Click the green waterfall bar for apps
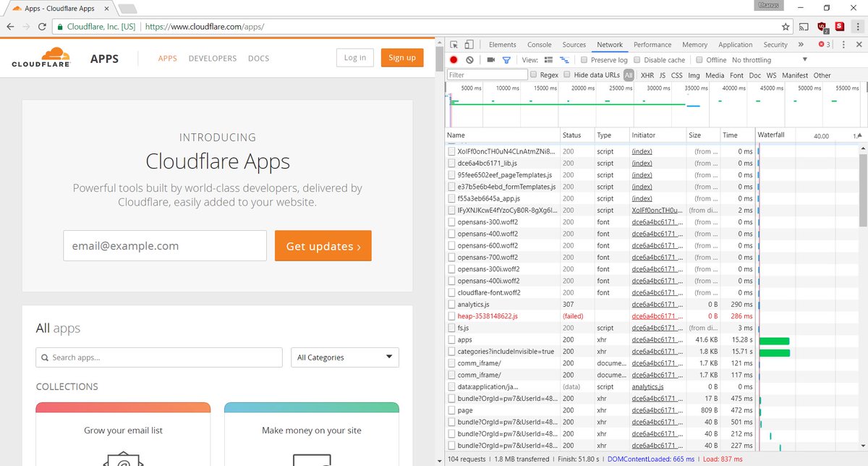868x466 pixels. (x=774, y=341)
